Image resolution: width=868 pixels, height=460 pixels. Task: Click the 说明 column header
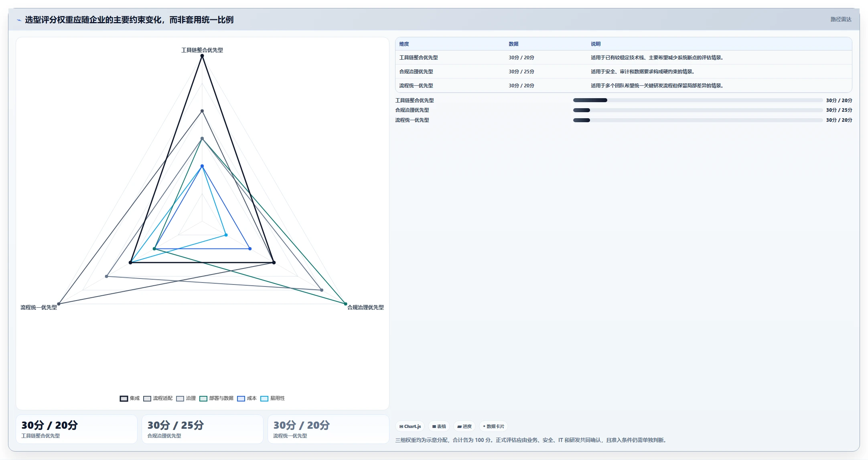(596, 44)
